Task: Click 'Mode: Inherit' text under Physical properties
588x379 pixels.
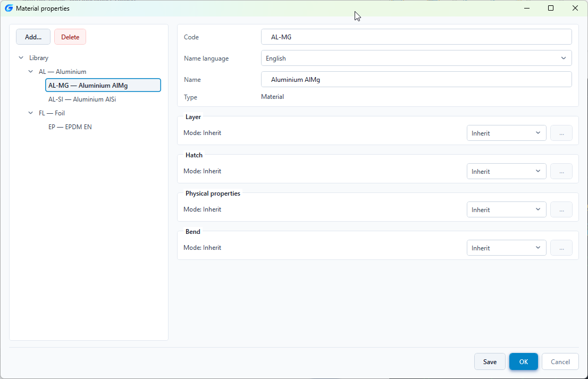Action: (x=202, y=209)
